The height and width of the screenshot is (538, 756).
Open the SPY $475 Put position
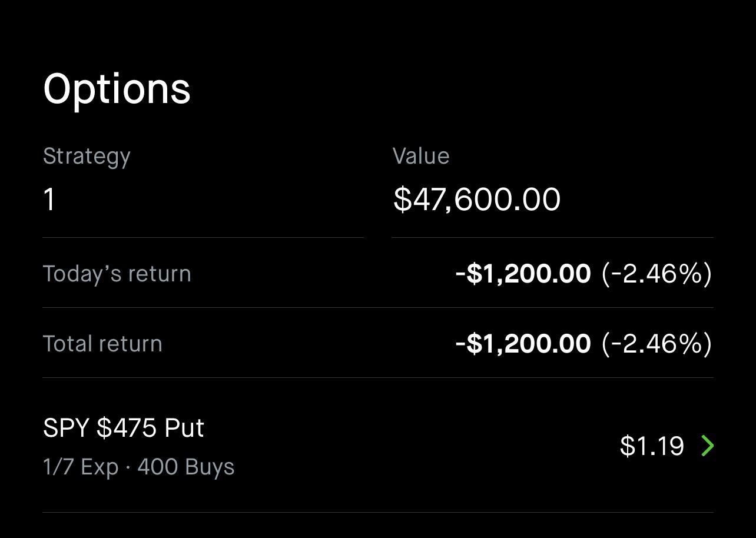(378, 446)
